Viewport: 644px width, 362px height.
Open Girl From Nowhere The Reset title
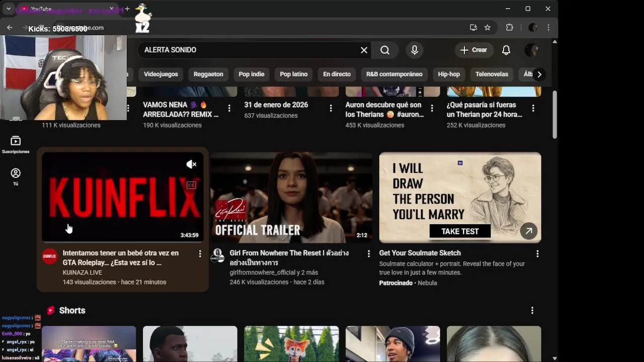[x=289, y=258]
